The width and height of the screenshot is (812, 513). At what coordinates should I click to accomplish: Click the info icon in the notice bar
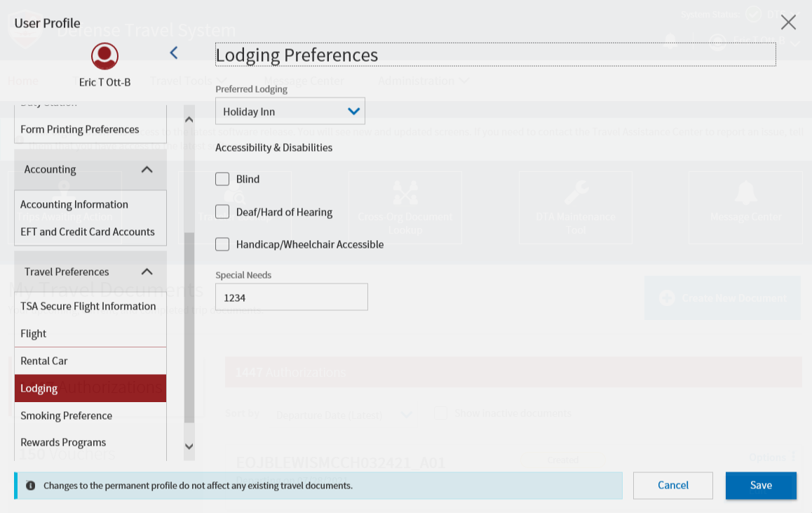pyautogui.click(x=30, y=486)
